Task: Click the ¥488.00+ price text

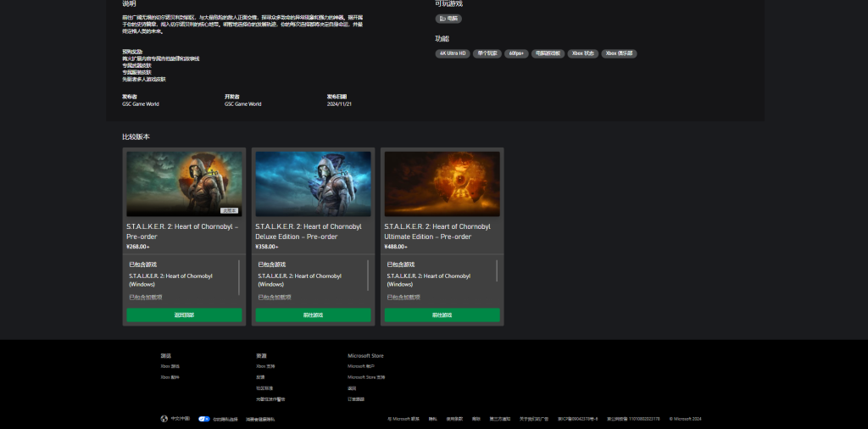Action: click(x=396, y=247)
